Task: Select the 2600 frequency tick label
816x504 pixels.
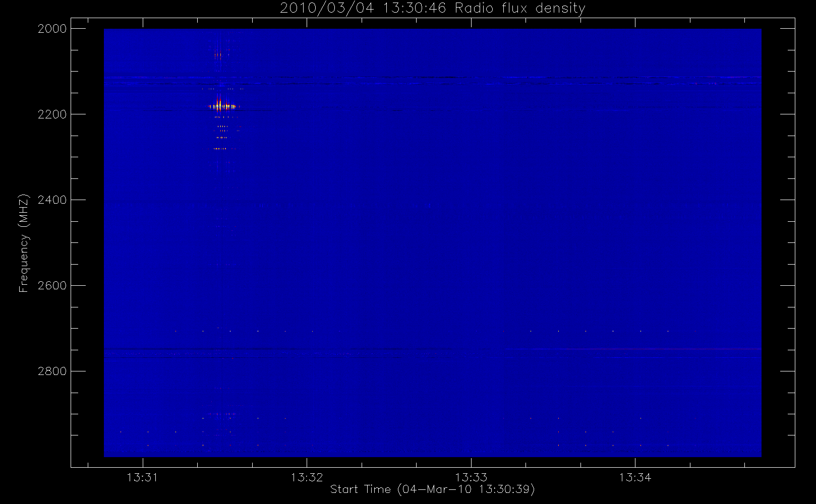Action: point(52,286)
